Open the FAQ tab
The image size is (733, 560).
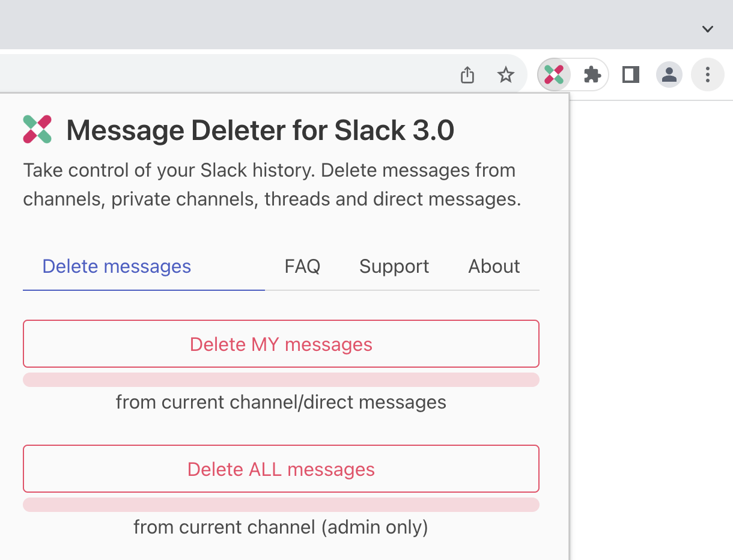pyautogui.click(x=302, y=266)
